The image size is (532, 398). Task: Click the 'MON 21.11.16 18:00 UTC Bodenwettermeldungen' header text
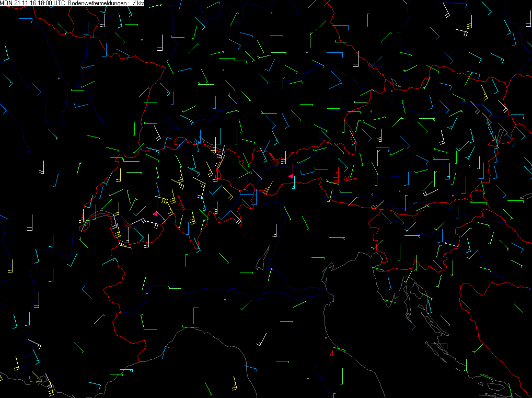coord(64,3)
